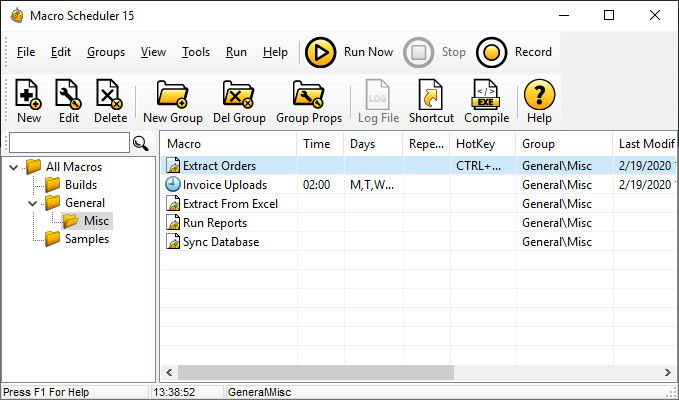
Task: Open the Edit macro toolbar icon
Action: 69,95
